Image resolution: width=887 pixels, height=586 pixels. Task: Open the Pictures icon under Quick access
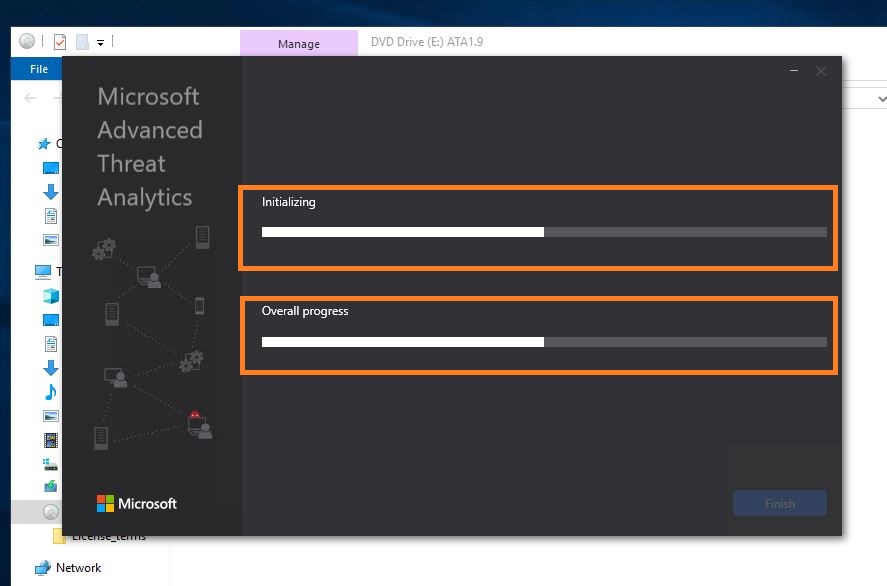point(51,240)
